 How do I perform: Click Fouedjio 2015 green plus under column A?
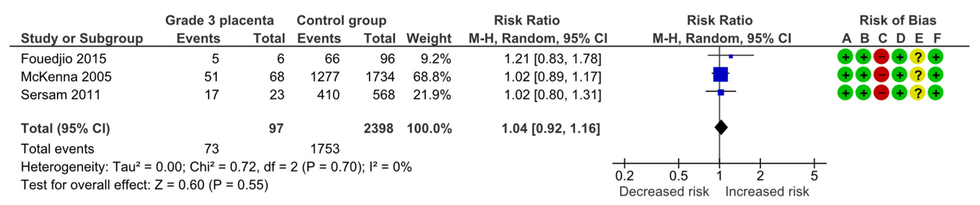[x=846, y=57]
